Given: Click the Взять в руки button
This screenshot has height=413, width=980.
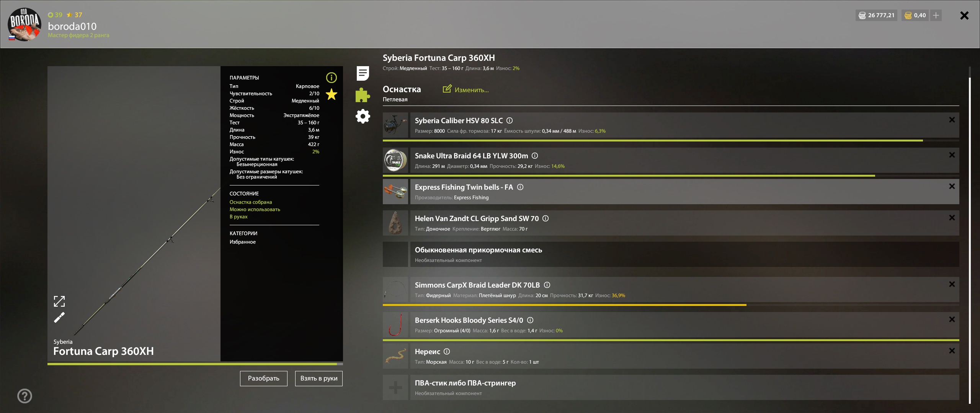Looking at the screenshot, I should [319, 379].
